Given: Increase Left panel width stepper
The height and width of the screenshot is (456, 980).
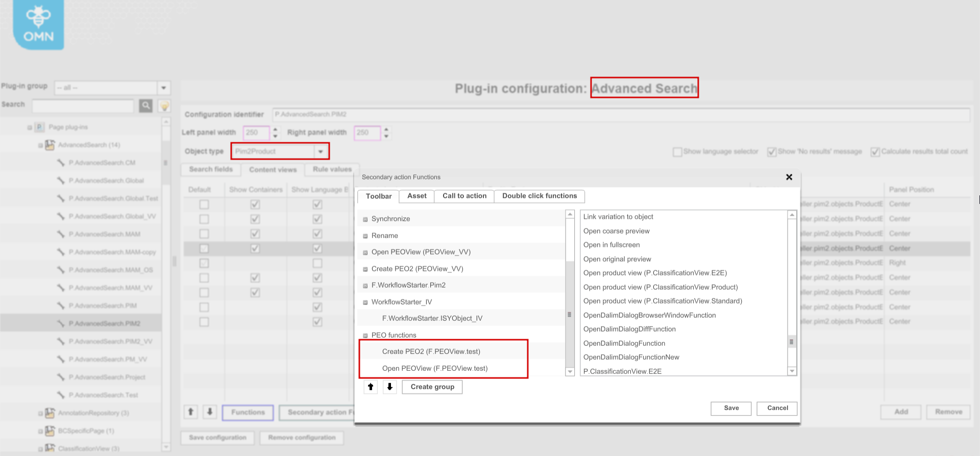Looking at the screenshot, I should tap(276, 130).
